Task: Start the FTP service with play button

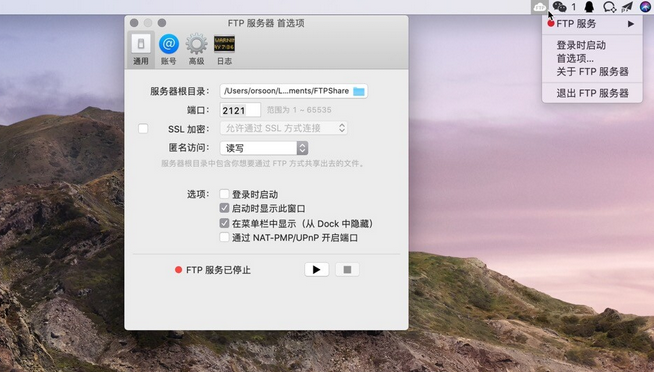Action: [317, 269]
